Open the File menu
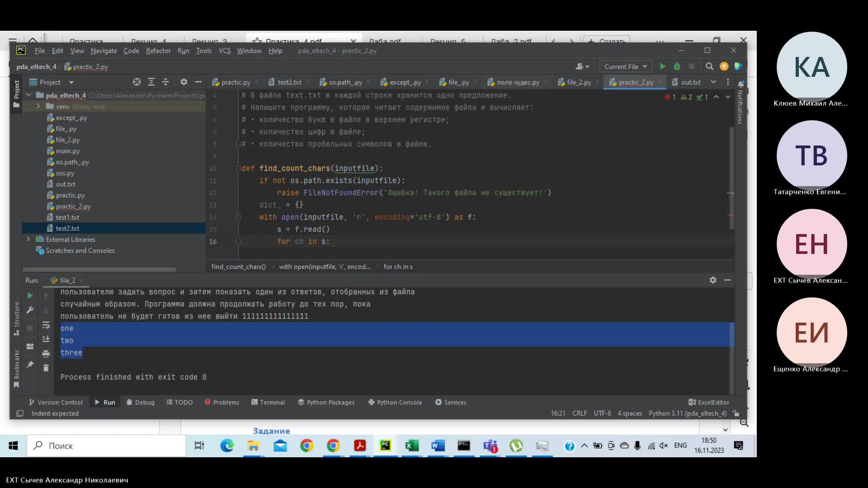The width and height of the screenshot is (868, 488). [40, 51]
